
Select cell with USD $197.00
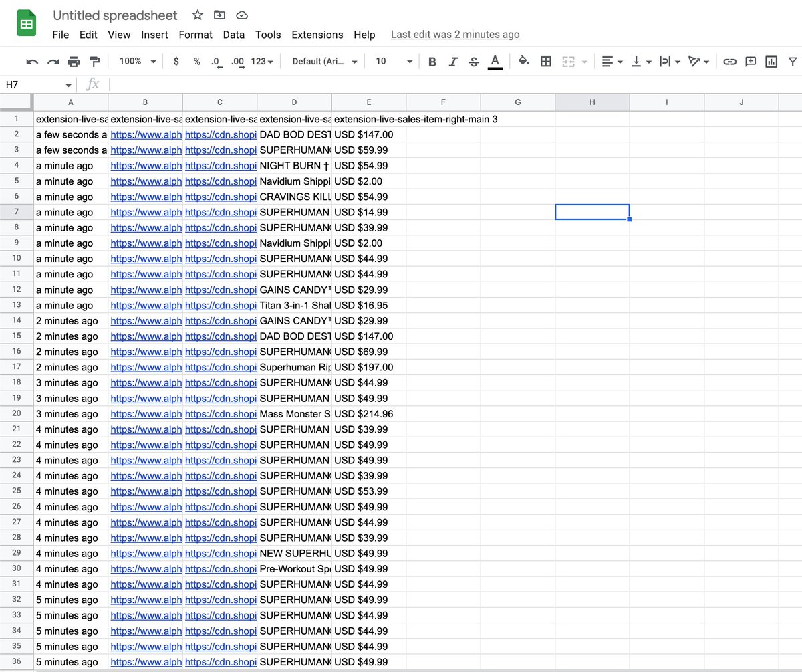[369, 367]
